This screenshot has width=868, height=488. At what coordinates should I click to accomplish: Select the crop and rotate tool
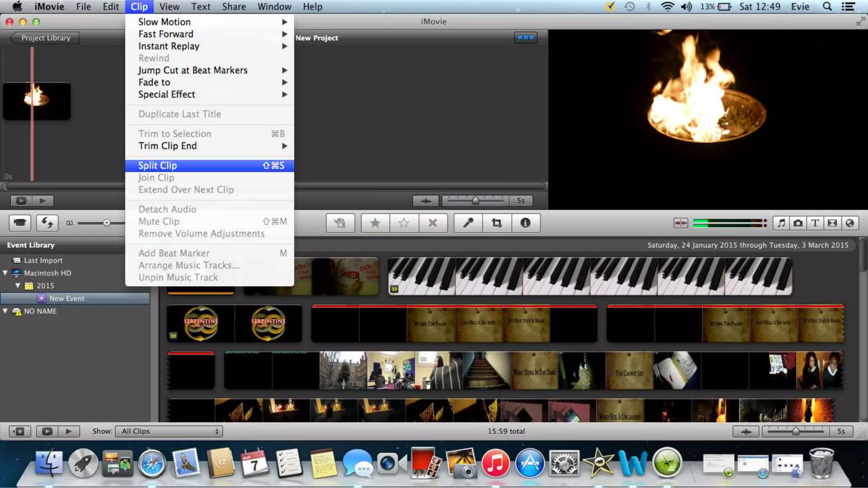[497, 223]
